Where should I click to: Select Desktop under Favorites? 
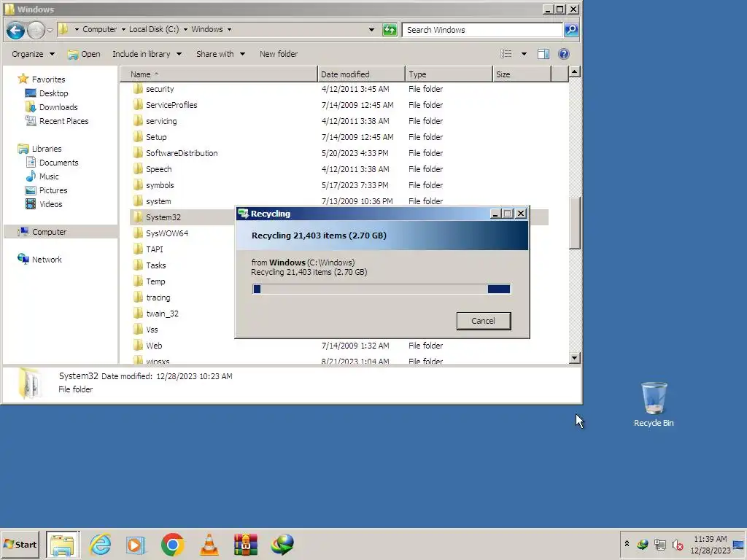coord(46,93)
